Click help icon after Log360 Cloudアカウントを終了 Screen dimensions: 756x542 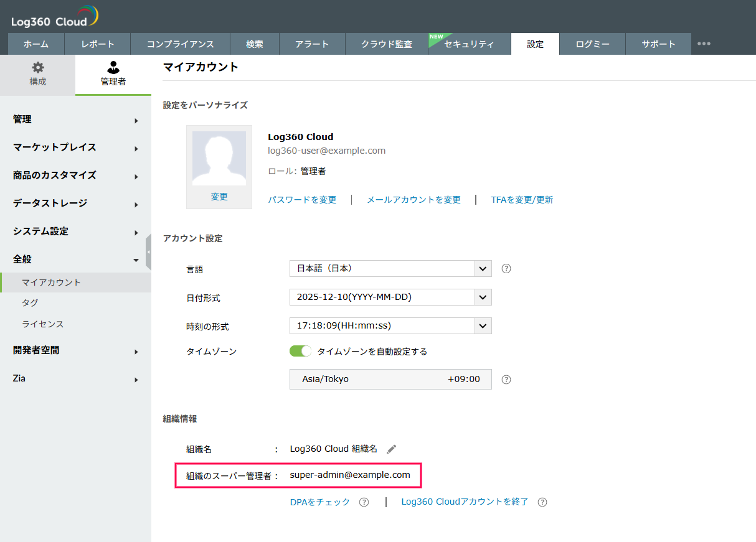[542, 502]
